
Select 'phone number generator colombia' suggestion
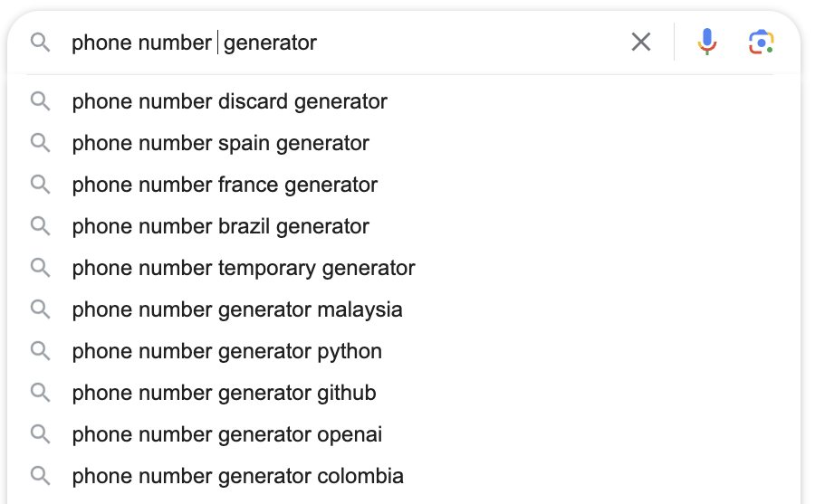pos(237,476)
